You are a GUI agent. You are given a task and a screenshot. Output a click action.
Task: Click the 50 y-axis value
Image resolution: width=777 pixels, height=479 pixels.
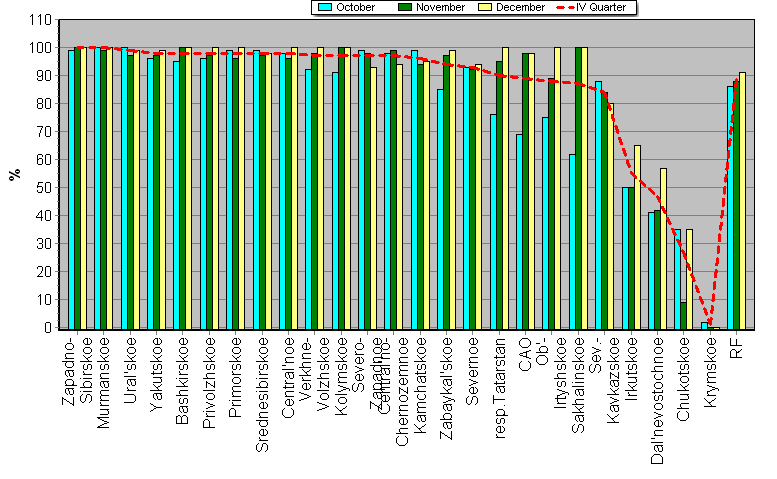pos(44,188)
